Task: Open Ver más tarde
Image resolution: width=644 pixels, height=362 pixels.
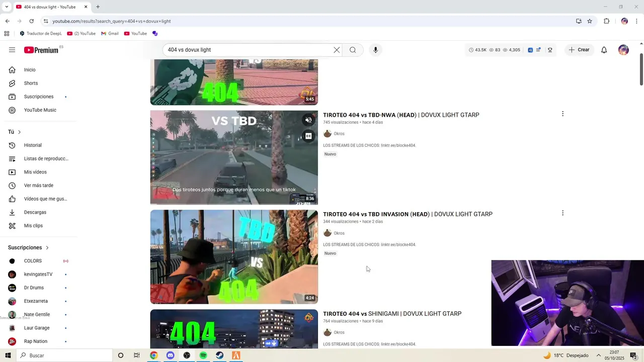Action: (x=38, y=186)
